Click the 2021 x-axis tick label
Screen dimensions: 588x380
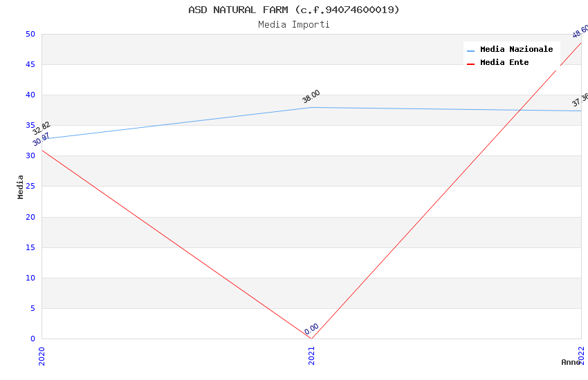click(311, 355)
